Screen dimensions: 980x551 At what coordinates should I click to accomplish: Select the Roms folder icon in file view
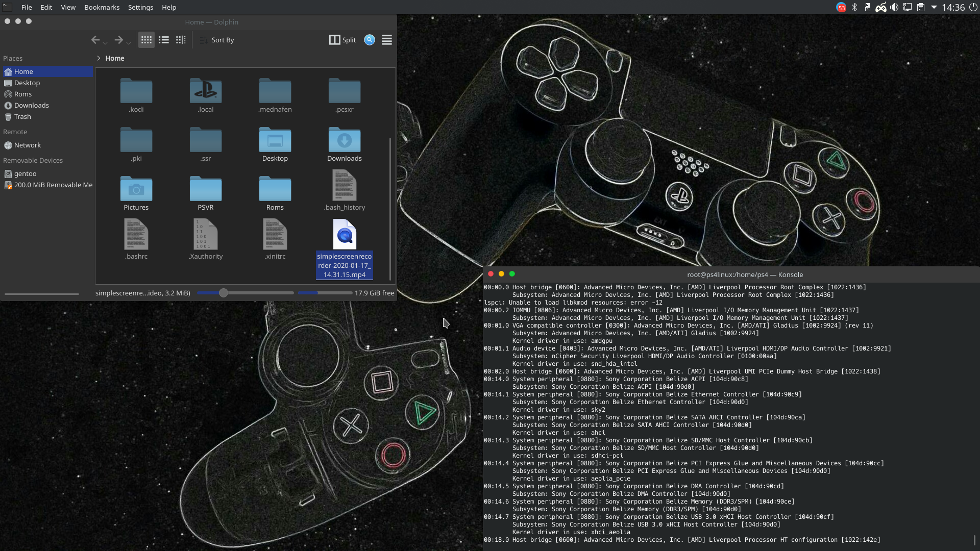pos(275,193)
